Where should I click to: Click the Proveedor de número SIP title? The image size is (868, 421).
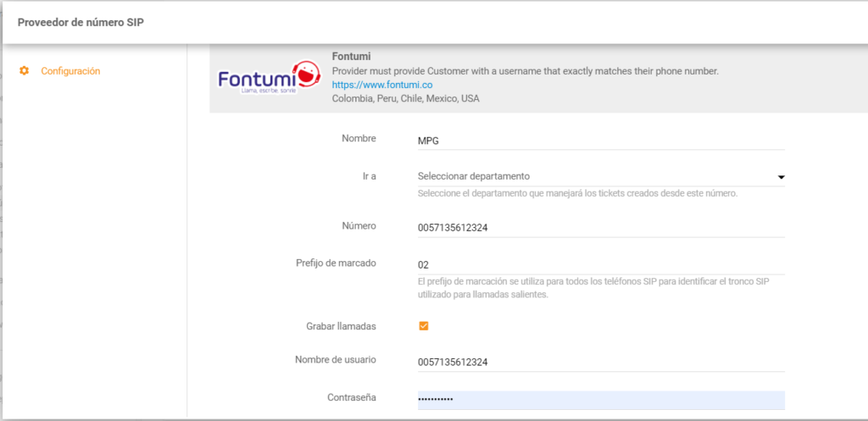pos(81,22)
